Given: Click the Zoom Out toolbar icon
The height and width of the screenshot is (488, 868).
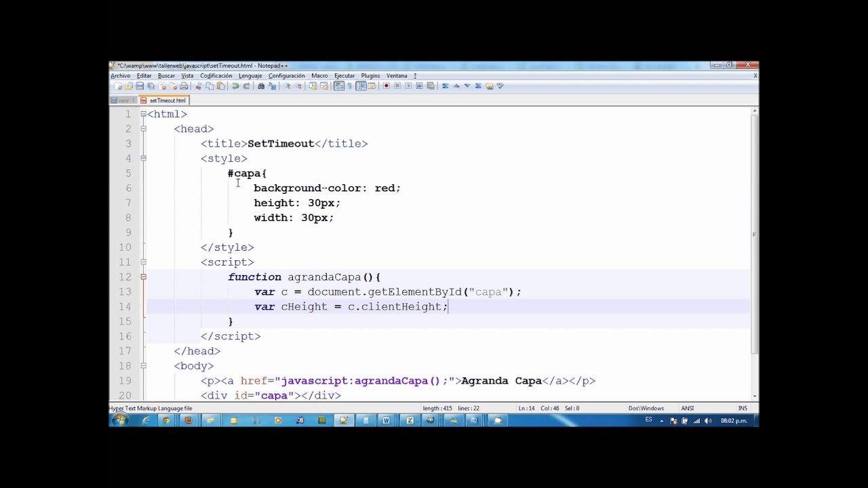Looking at the screenshot, I should tap(298, 86).
